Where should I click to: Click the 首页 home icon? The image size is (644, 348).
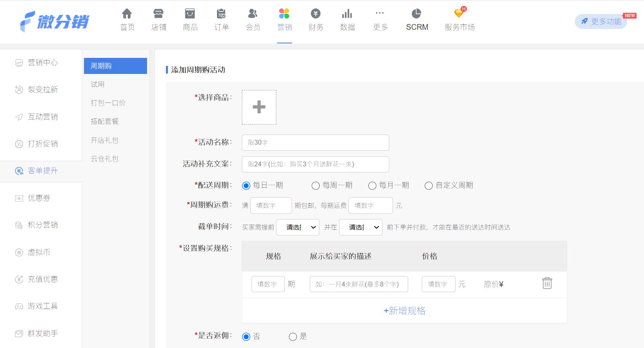coord(127,14)
